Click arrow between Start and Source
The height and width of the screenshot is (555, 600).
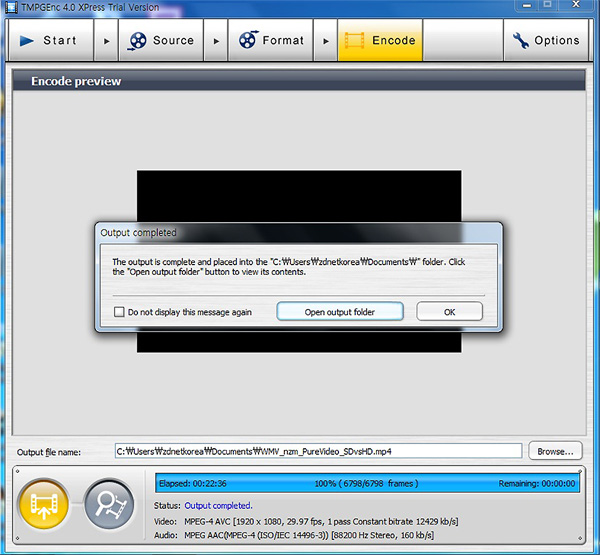pos(106,41)
